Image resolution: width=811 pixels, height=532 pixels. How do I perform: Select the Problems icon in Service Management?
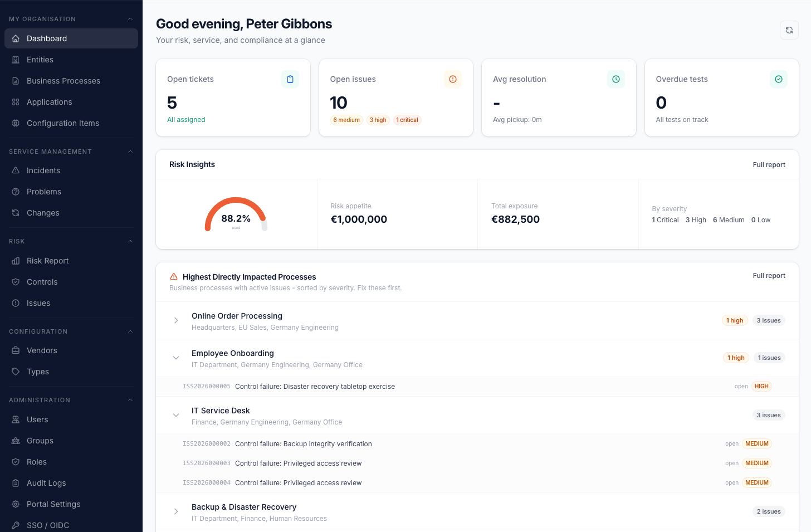15,192
